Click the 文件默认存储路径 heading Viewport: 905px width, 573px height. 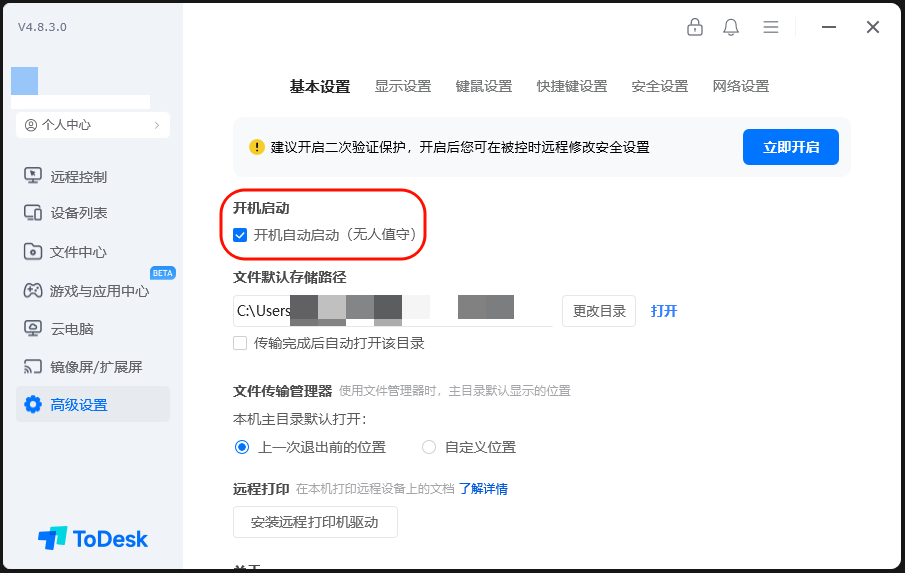[290, 277]
